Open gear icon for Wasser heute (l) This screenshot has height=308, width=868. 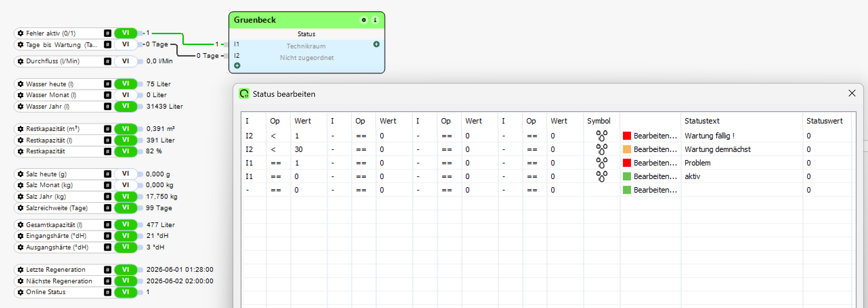click(21, 84)
